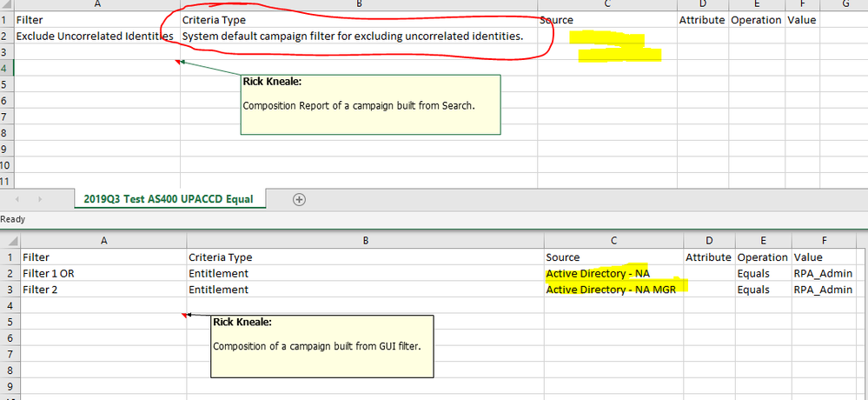Click the Exclude Uncorrelated Identities cell
868x400 pixels.
point(94,36)
